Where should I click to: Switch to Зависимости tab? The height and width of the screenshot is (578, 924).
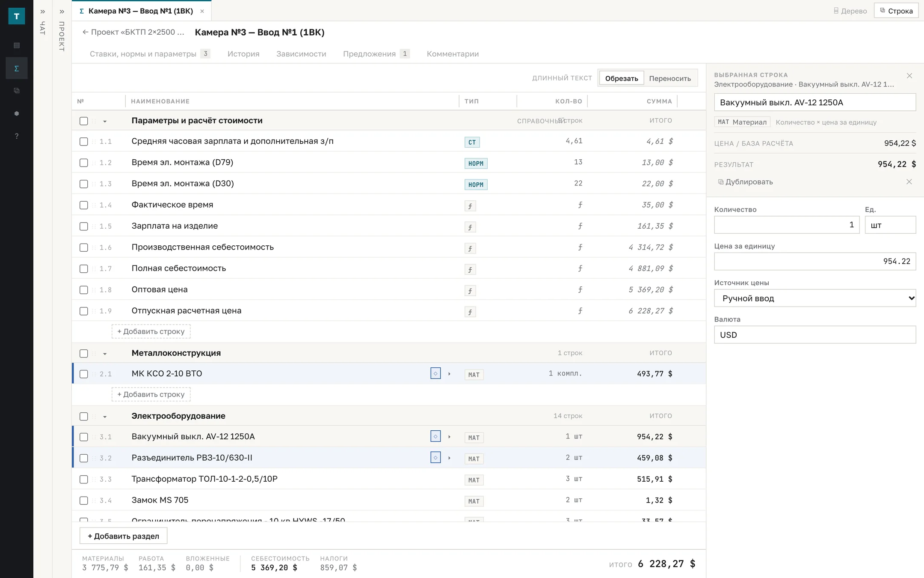301,54
